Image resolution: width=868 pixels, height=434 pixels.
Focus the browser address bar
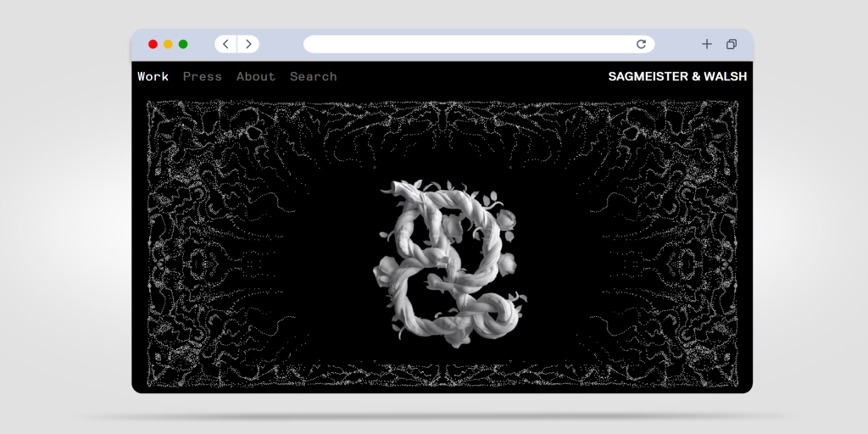[479, 44]
